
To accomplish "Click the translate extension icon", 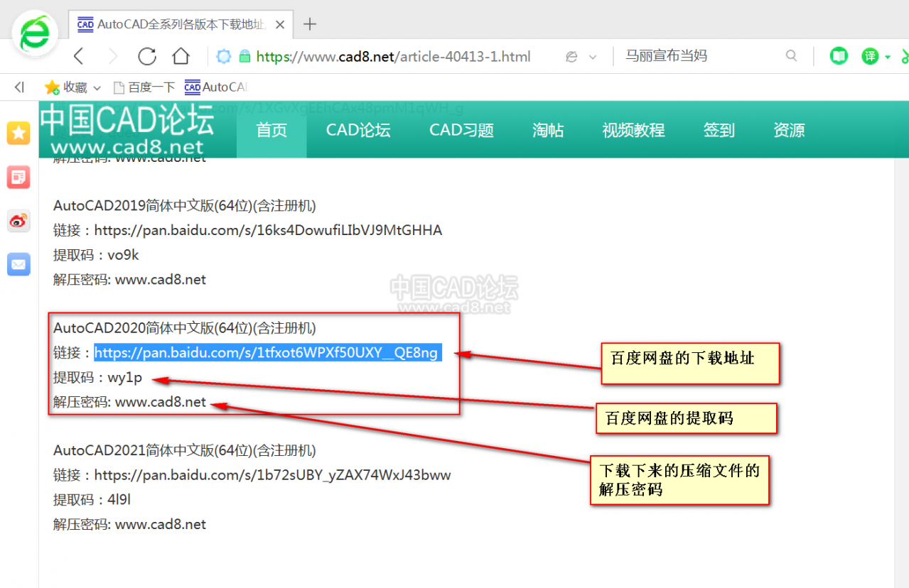I will click(870, 56).
